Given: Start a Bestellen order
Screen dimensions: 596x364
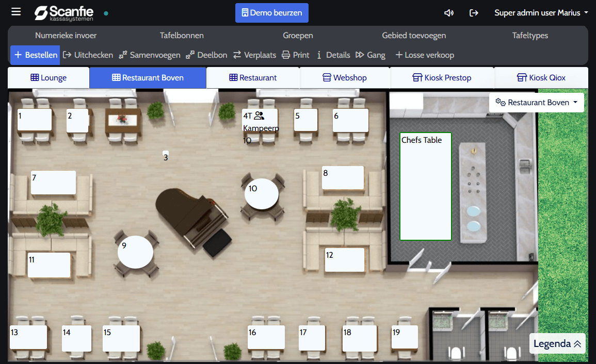Looking at the screenshot, I should point(35,55).
